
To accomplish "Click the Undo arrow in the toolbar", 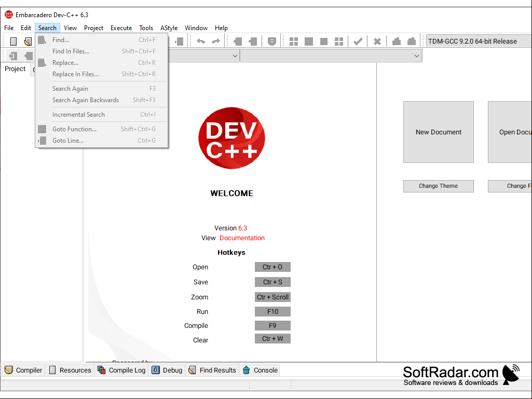I will point(201,42).
